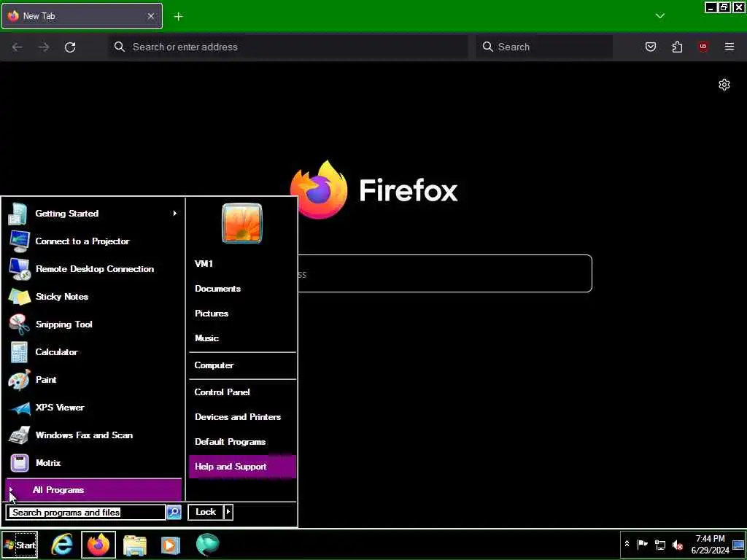Image resolution: width=747 pixels, height=560 pixels.
Task: Open Save to Pocket button
Action: click(x=651, y=47)
